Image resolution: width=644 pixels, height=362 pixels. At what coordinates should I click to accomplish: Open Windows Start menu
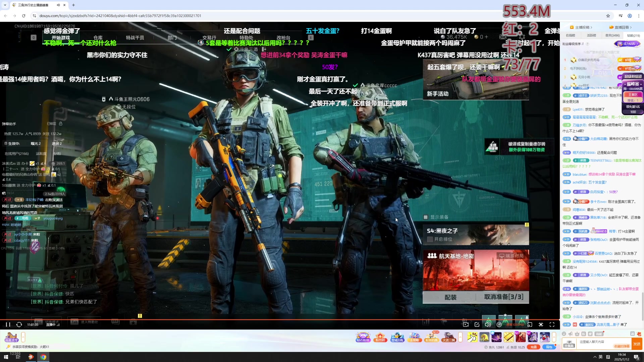tap(6, 357)
